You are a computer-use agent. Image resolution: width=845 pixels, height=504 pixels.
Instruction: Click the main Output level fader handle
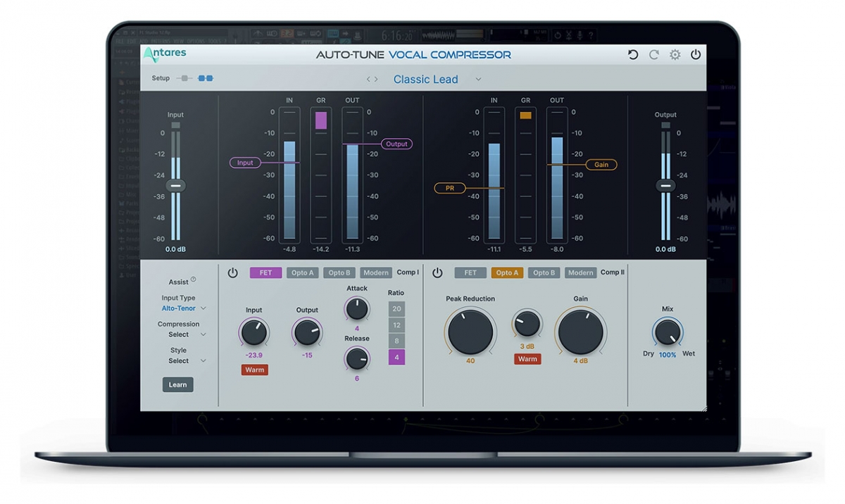coord(665,186)
